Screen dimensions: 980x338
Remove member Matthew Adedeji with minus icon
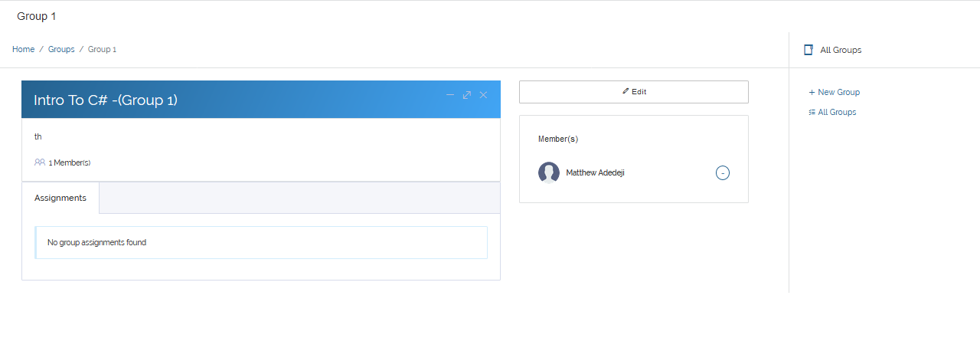tap(723, 173)
